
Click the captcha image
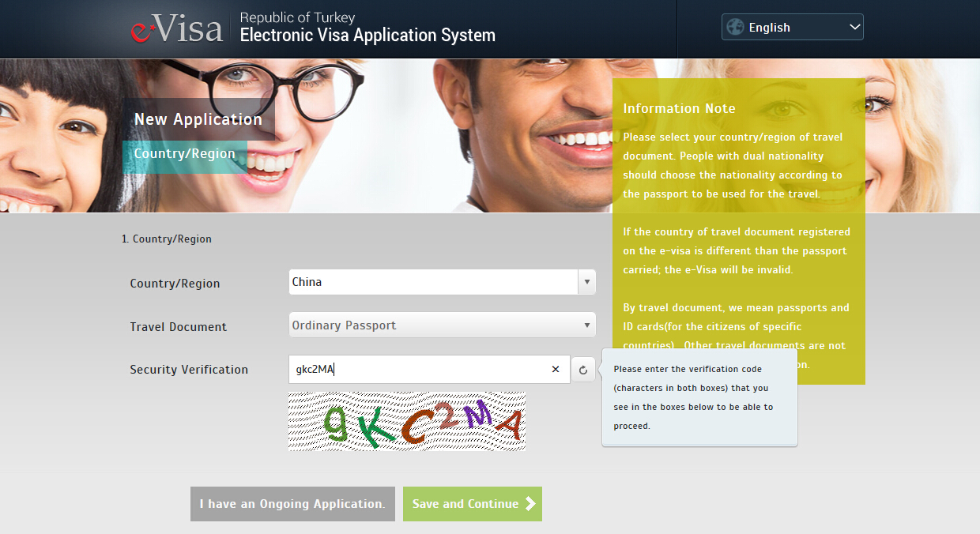coord(406,421)
